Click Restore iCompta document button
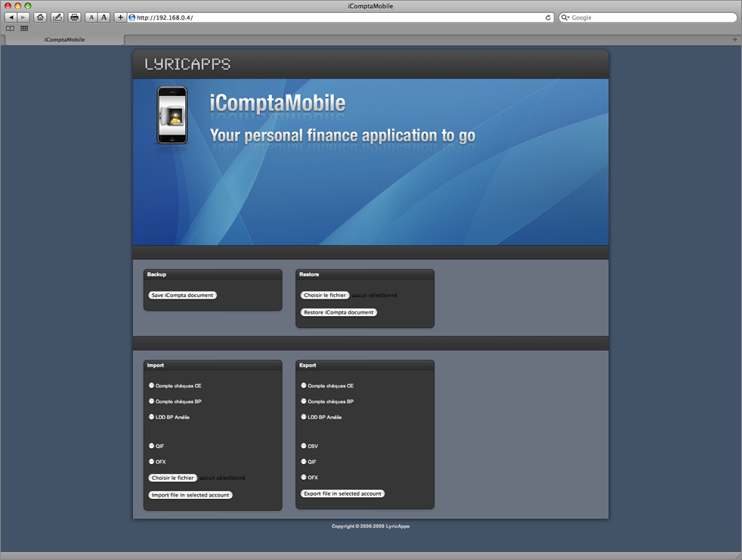The image size is (742, 560). point(339,312)
